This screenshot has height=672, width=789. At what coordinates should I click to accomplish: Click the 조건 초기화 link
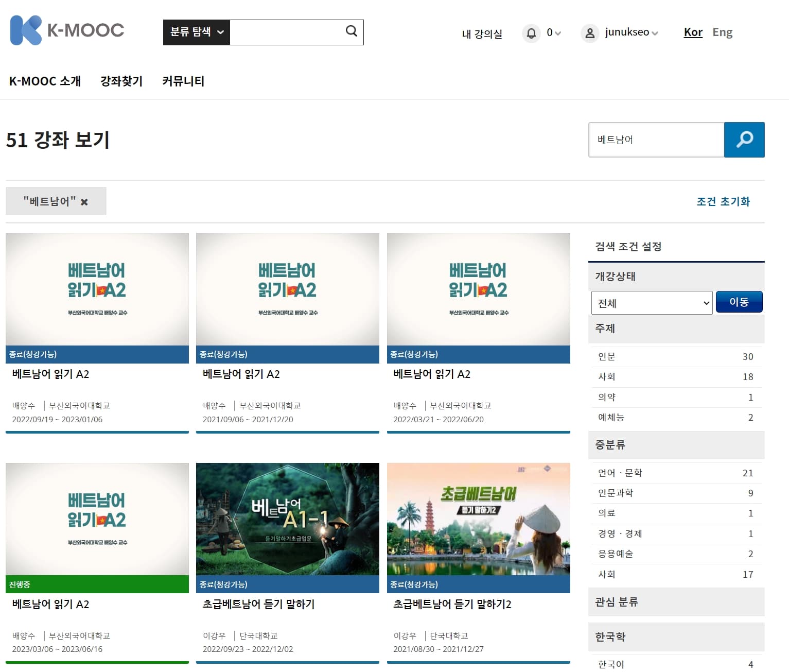pos(723,201)
